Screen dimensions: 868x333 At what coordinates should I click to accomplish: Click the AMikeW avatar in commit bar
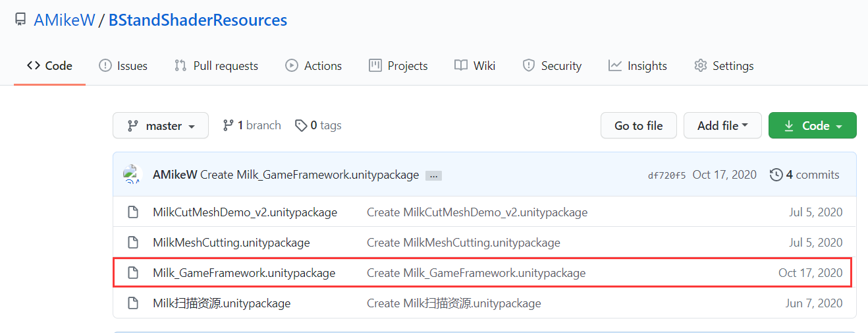coord(133,175)
